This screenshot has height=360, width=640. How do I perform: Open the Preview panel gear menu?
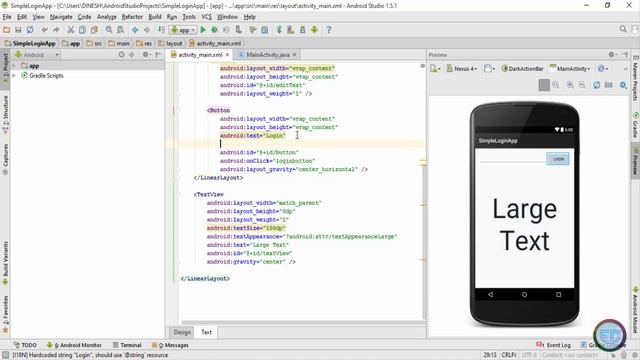[x=612, y=54]
